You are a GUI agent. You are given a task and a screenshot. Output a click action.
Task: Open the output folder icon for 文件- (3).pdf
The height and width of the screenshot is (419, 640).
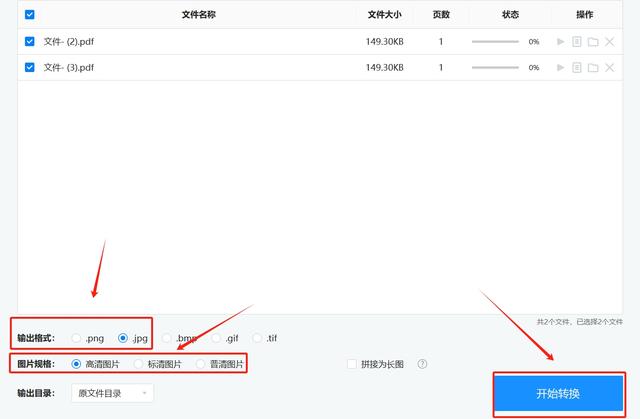pyautogui.click(x=593, y=68)
